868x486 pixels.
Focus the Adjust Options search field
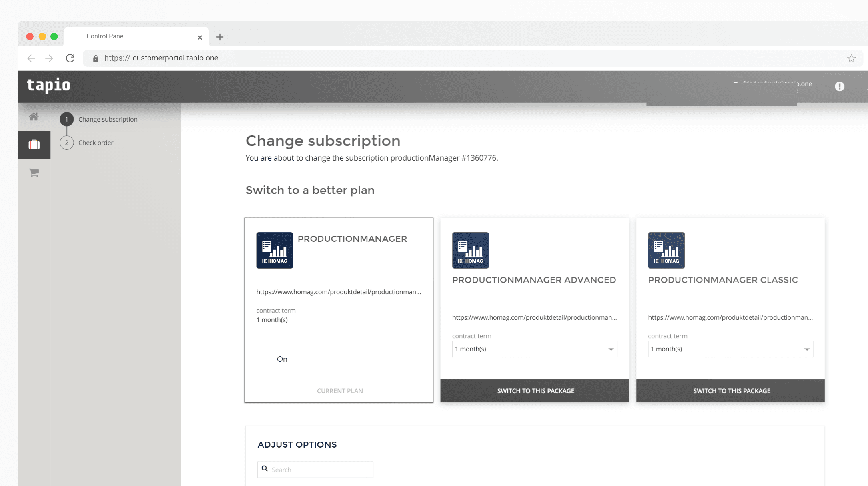coord(315,470)
